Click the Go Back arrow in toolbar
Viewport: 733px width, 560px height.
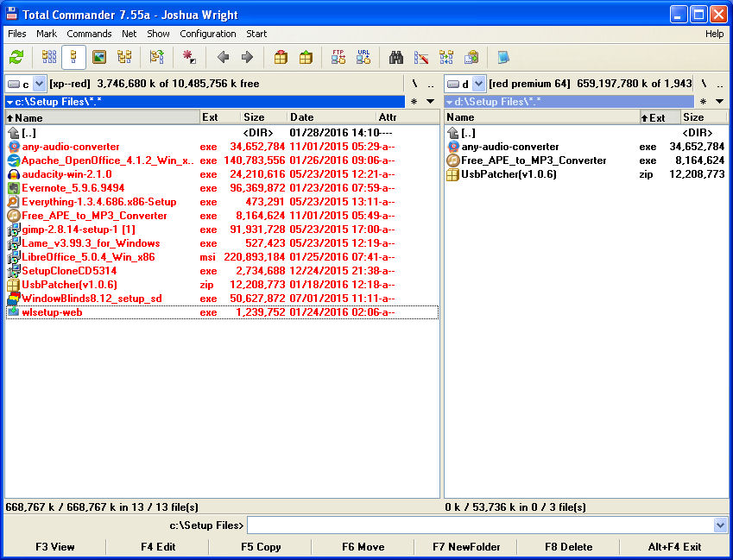[x=223, y=58]
